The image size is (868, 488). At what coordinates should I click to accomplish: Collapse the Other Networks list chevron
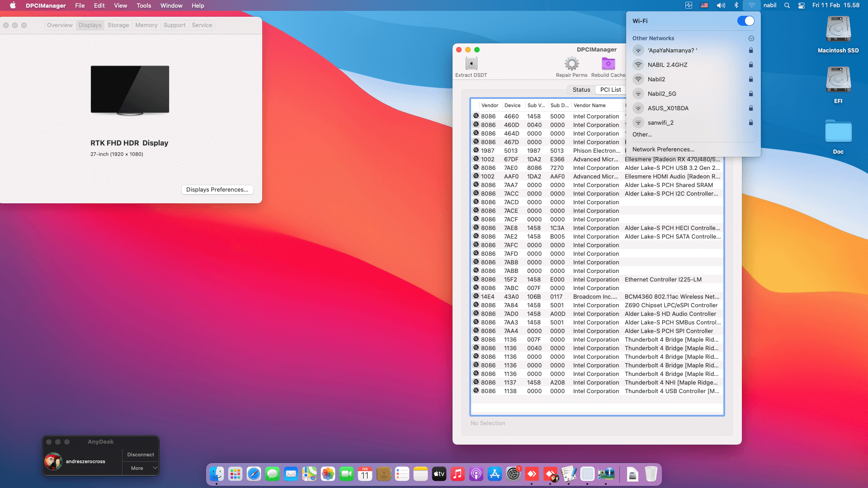pyautogui.click(x=751, y=38)
